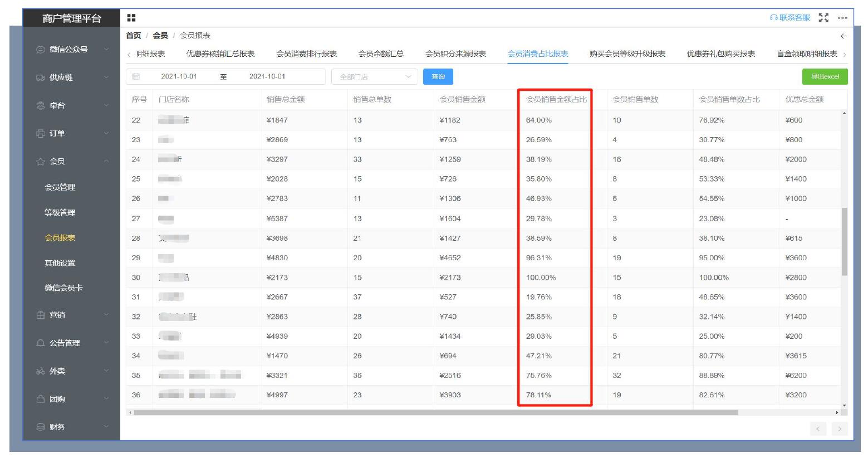Click the 联系客服 headset icon

coord(773,18)
